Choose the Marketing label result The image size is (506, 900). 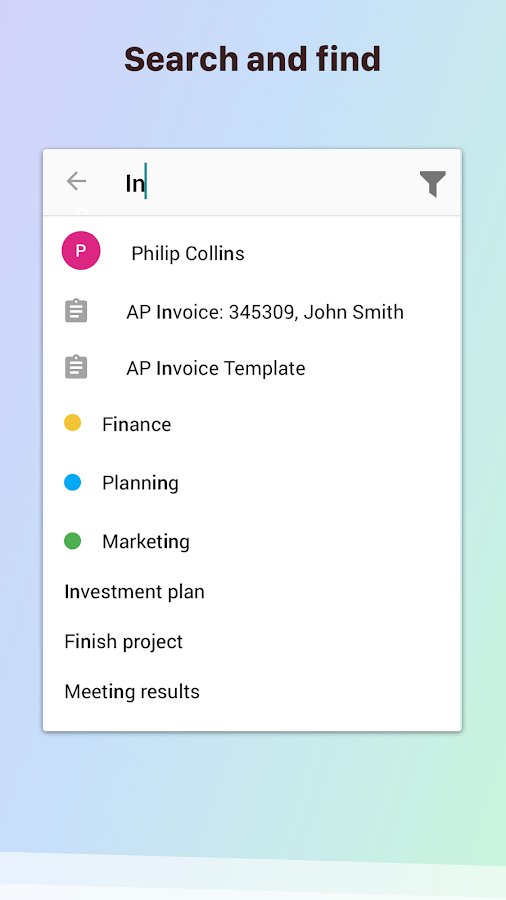(x=252, y=541)
